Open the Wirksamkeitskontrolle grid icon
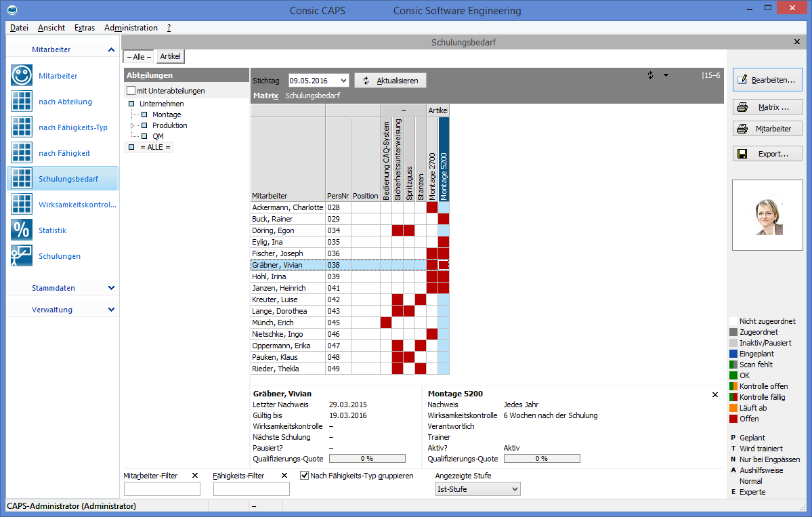Screen dimensions: 812x517 click(22, 205)
